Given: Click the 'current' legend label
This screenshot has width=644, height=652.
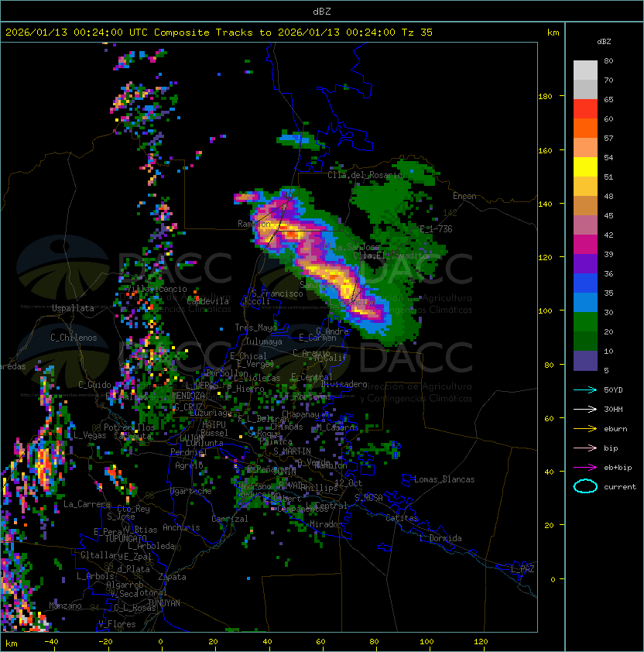Looking at the screenshot, I should (620, 487).
